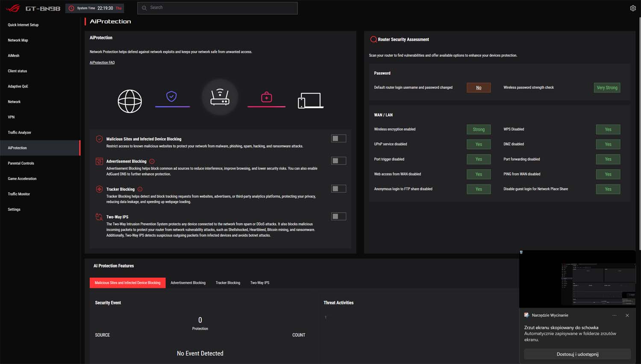The image size is (641, 364).
Task: Click the COUNT column header
Action: tap(299, 335)
